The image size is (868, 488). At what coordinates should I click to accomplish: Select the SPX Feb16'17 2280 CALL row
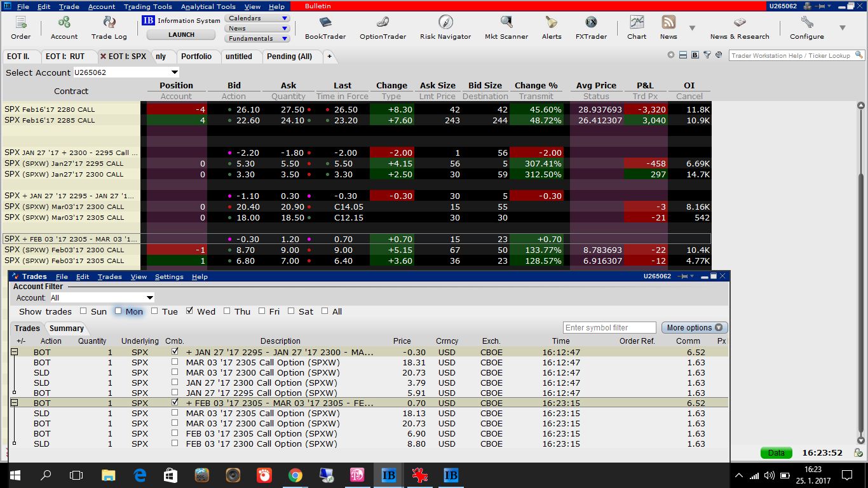tap(356, 109)
